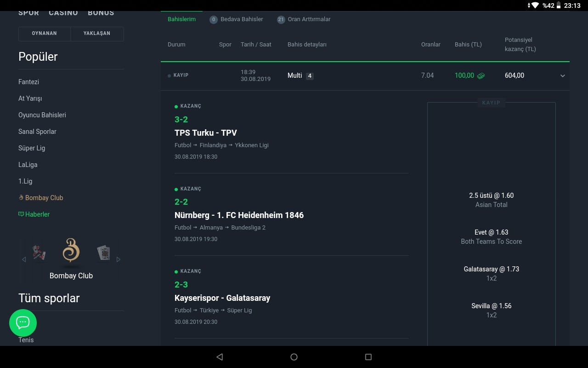Click the Nürnberg - 1. FC Heidenheim 1846 match
Screen dimensions: 588x368
[239, 215]
